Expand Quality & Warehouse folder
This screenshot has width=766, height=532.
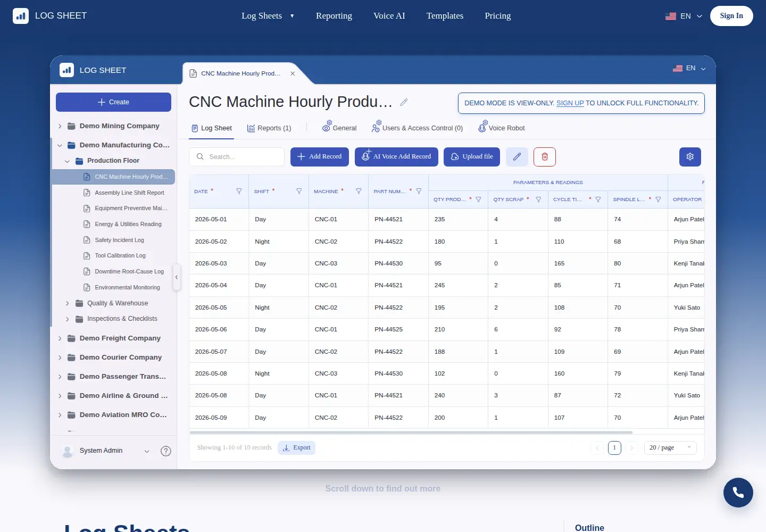click(x=67, y=304)
